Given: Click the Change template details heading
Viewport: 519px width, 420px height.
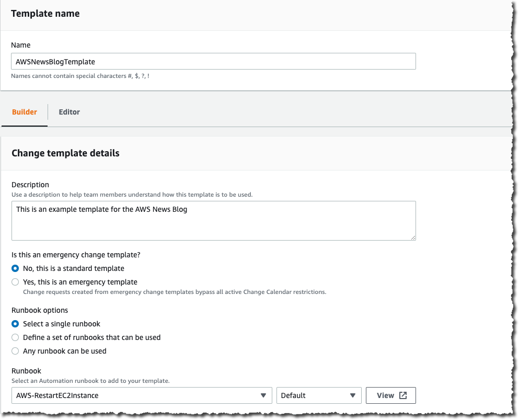Looking at the screenshot, I should point(65,153).
